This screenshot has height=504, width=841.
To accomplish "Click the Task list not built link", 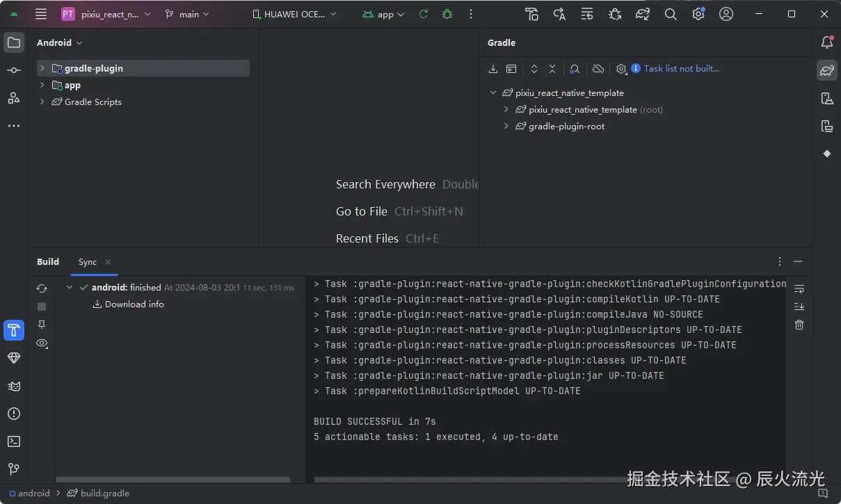I will point(682,68).
